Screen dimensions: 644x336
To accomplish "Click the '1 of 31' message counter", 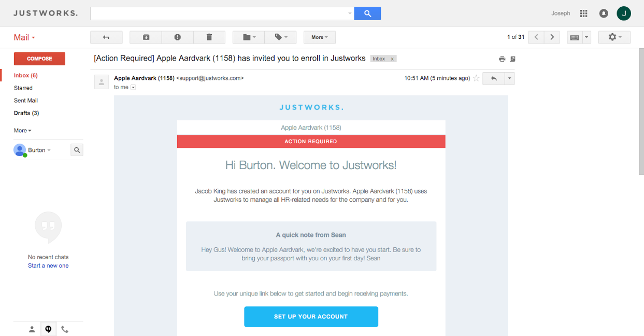I will 516,37.
